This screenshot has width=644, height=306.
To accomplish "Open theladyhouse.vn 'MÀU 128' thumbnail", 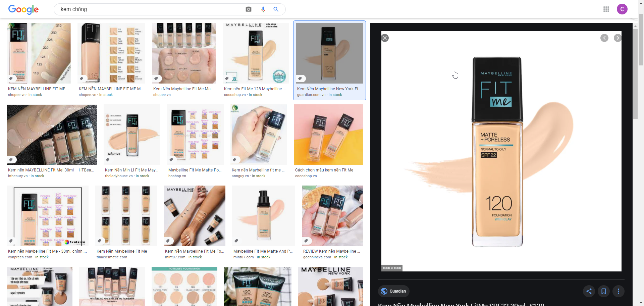I will click(x=132, y=135).
